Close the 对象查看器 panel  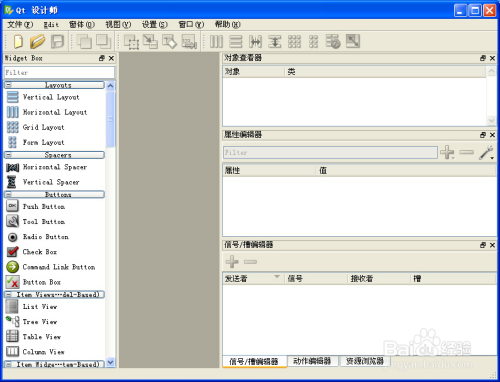[492, 58]
